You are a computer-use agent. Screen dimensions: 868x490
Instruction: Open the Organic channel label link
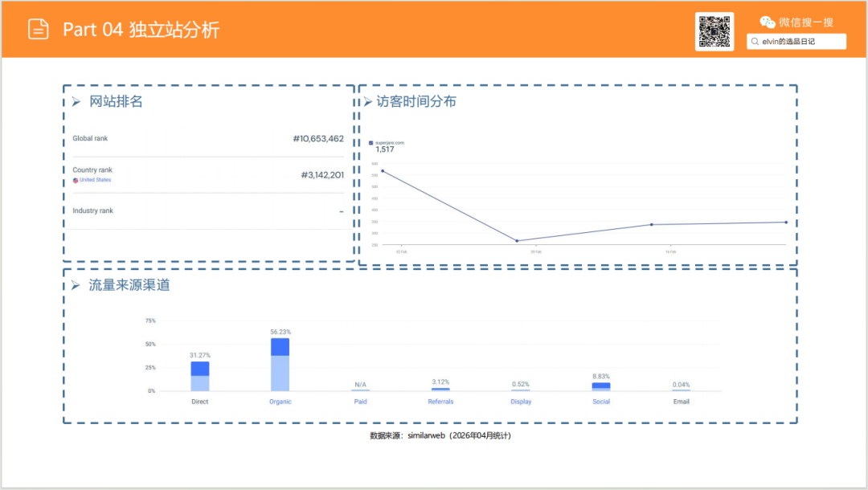(x=280, y=402)
